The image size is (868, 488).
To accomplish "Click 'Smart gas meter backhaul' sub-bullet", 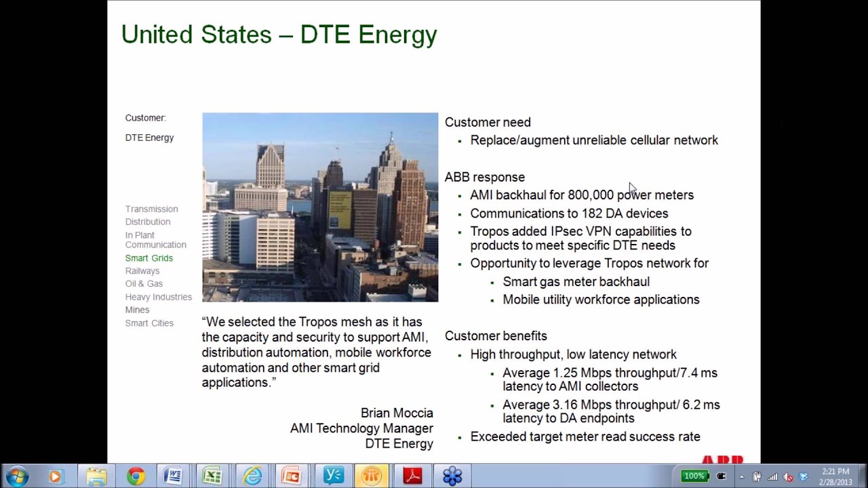I will [576, 282].
